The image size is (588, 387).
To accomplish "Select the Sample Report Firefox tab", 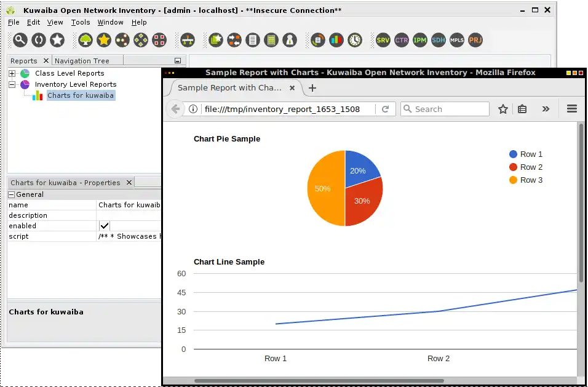I will tap(229, 88).
